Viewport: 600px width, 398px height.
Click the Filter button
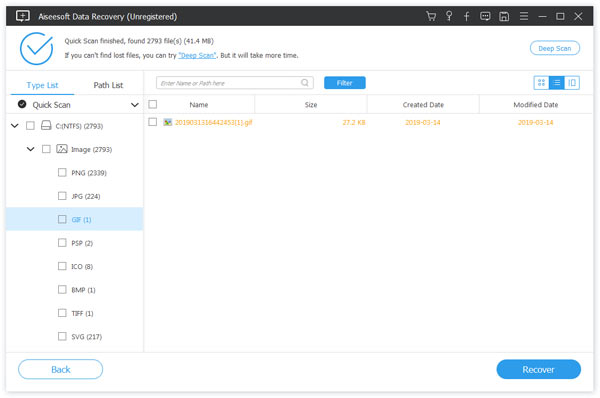tap(345, 83)
